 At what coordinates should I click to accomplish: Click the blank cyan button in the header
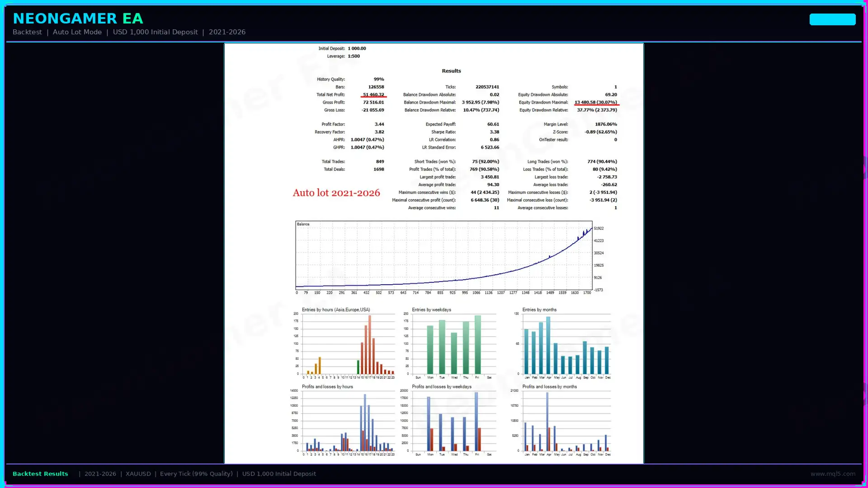832,19
